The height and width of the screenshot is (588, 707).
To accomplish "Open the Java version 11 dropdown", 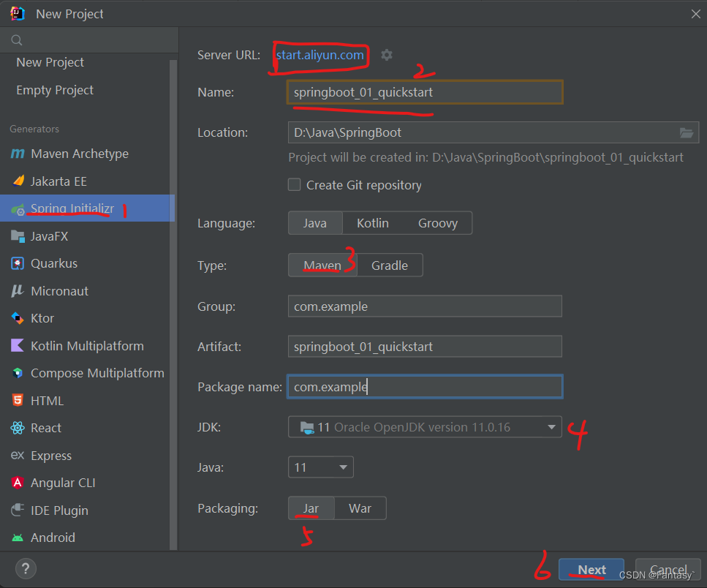I will coord(320,467).
